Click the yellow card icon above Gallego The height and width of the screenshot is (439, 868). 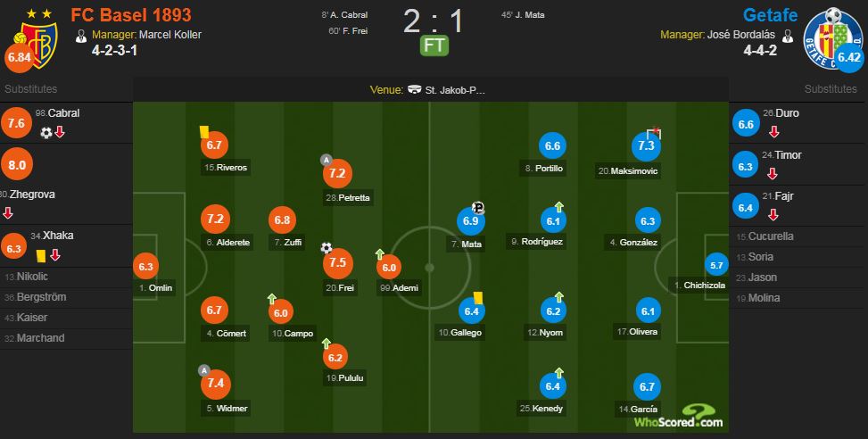477,296
